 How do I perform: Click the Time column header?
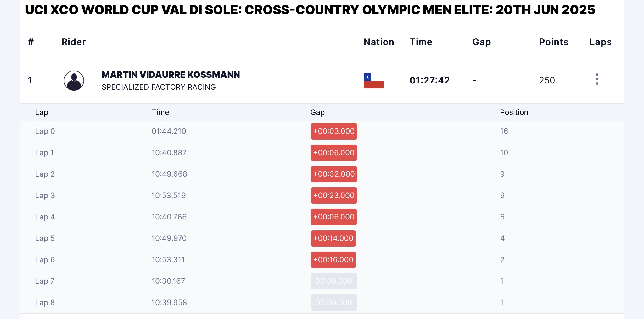point(421,42)
